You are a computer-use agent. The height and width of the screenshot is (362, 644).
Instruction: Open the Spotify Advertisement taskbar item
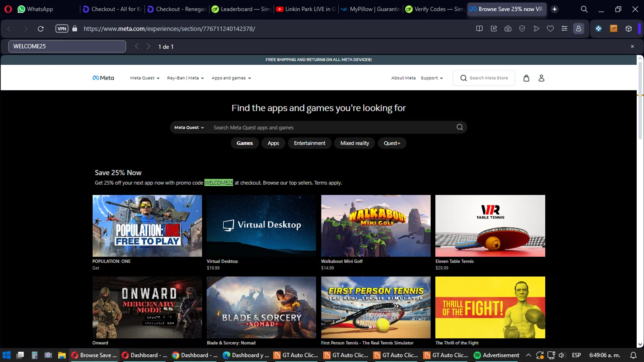[496, 355]
